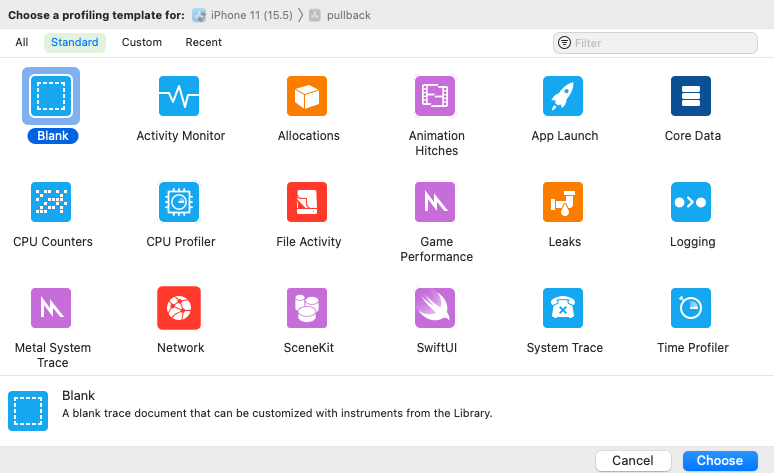Pick the File Activity template icon
This screenshot has width=774, height=473.
[x=307, y=202]
